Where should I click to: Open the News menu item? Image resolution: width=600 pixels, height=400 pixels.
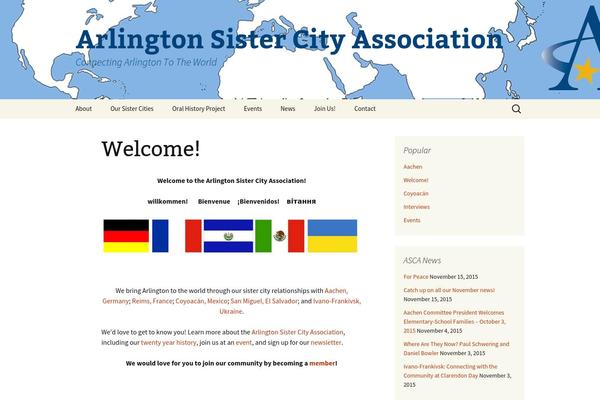coord(288,109)
